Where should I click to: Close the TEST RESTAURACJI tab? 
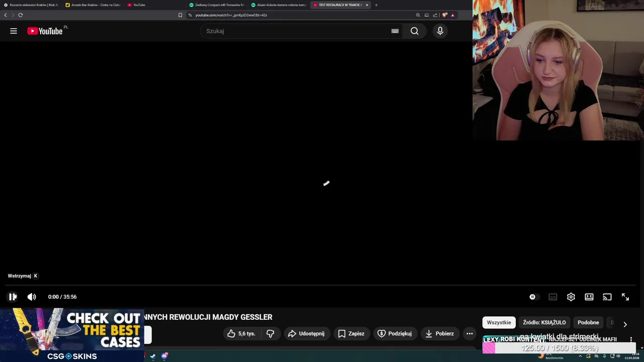(x=367, y=5)
